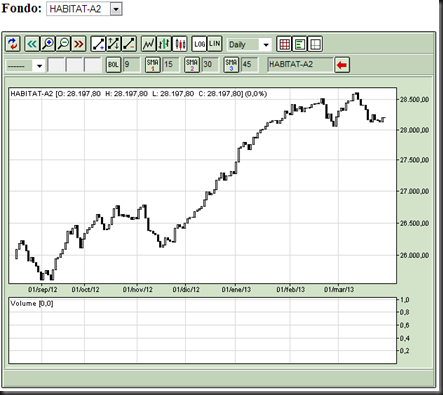Enable LOG scale

coord(199,44)
